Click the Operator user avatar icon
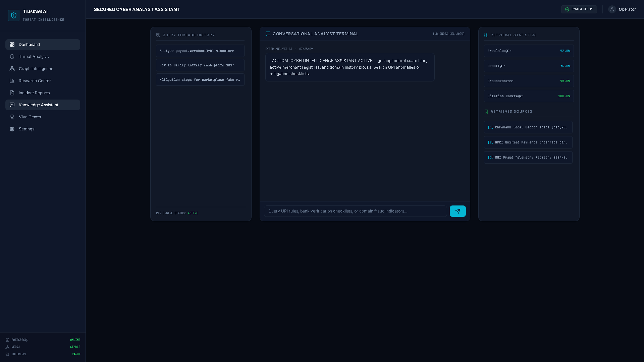This screenshot has height=362, width=644. 612,9
